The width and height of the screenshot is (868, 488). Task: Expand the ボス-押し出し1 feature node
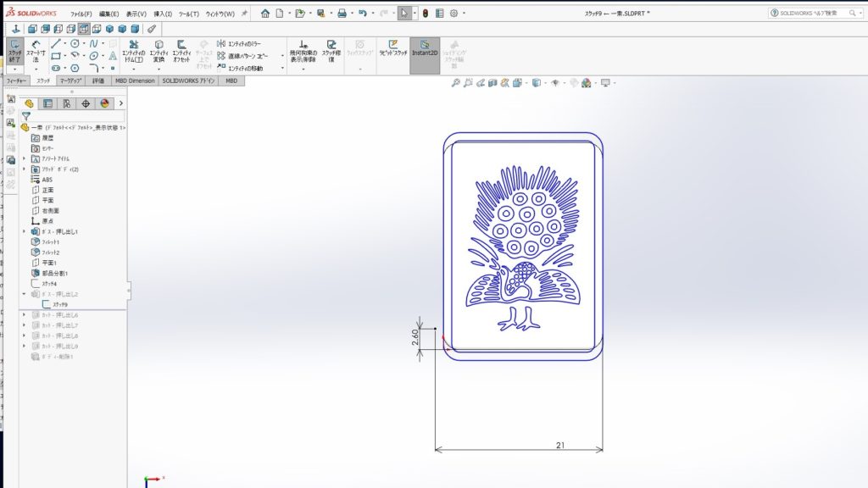24,231
